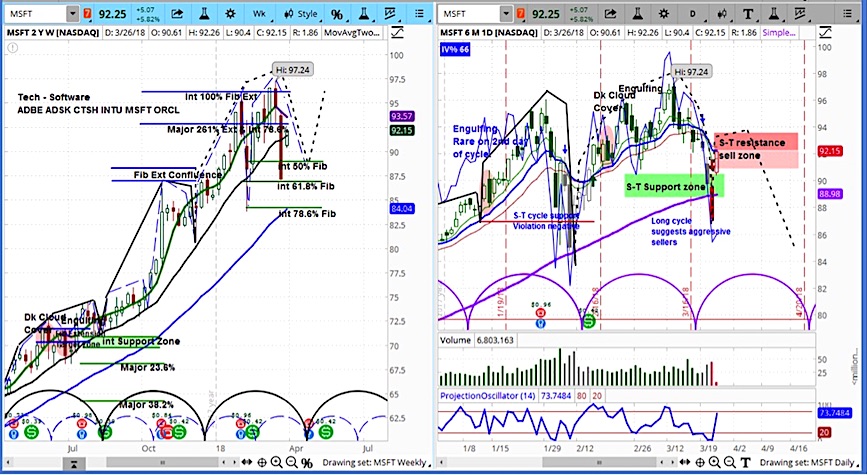
Task: Click the pan arrows icon below weekly chart
Action: coord(248,463)
